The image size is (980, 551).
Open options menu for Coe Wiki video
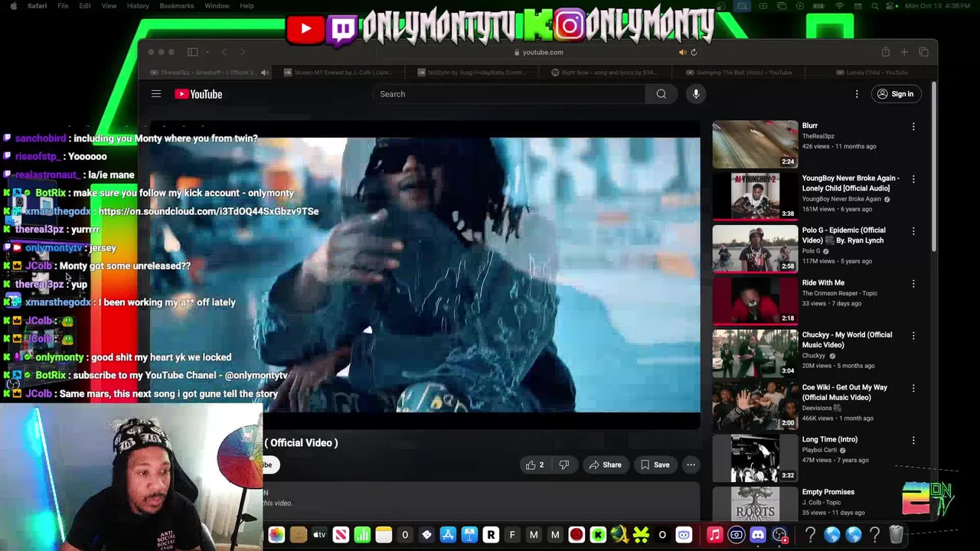tap(913, 388)
